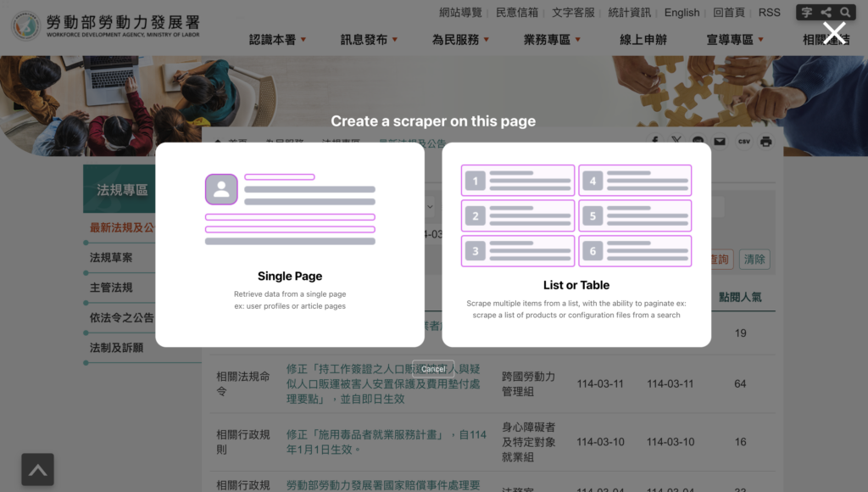Click the scroll-to-top arrow button
Image resolution: width=868 pixels, height=492 pixels.
[37, 469]
